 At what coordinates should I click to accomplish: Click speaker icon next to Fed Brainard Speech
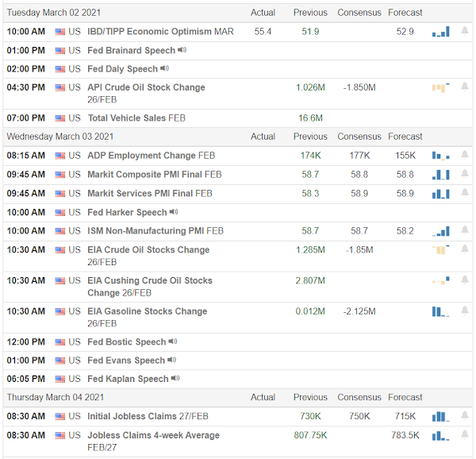[x=182, y=50]
